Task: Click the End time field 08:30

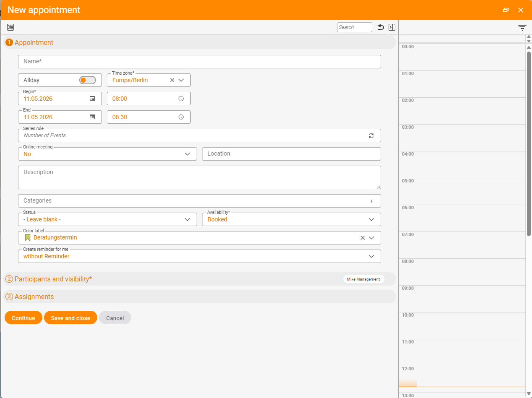Action: tap(149, 117)
